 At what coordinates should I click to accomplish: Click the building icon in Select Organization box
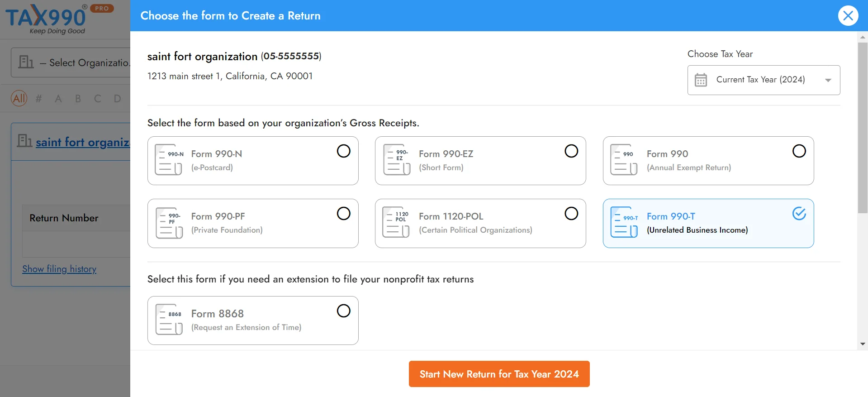[26, 62]
